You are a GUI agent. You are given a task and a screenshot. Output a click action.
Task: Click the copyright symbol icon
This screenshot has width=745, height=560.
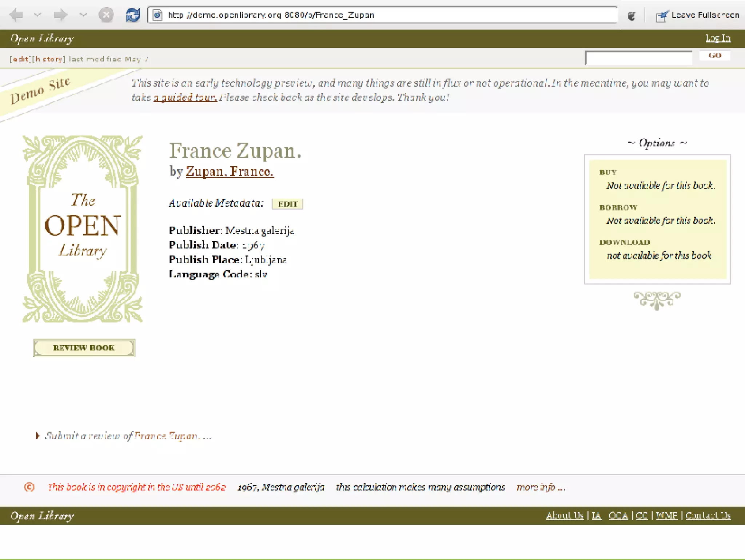point(29,487)
